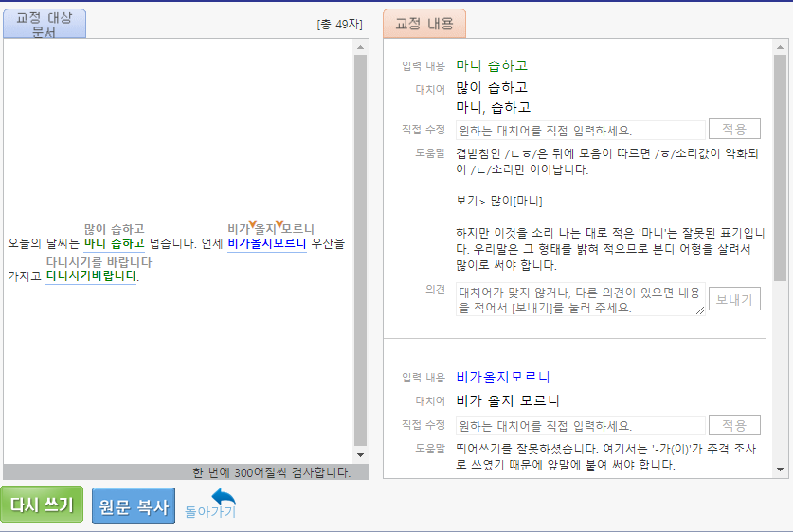Image resolution: width=793 pixels, height=532 pixels.
Task: Click the green error 다니시기바랍니다 in document
Action: (91, 275)
